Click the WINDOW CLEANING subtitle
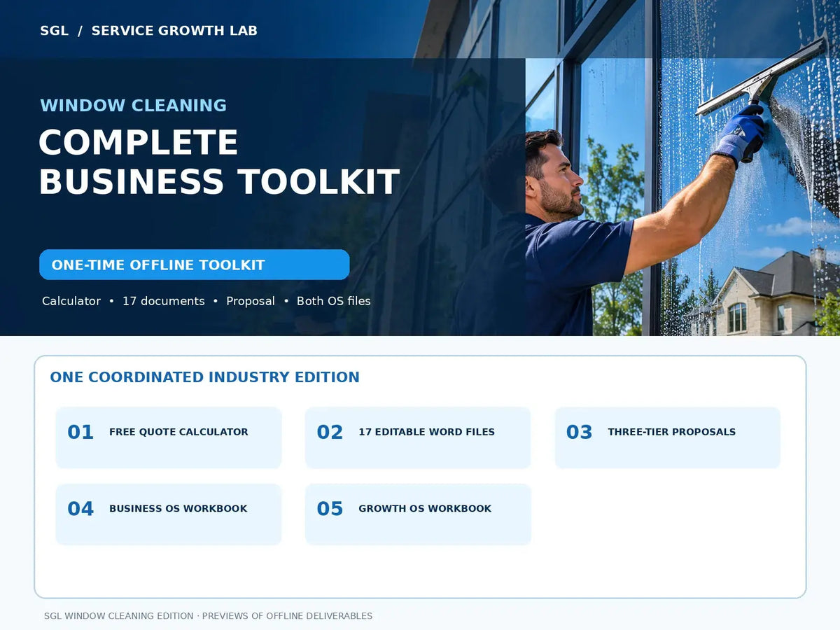The height and width of the screenshot is (630, 840). tap(133, 106)
